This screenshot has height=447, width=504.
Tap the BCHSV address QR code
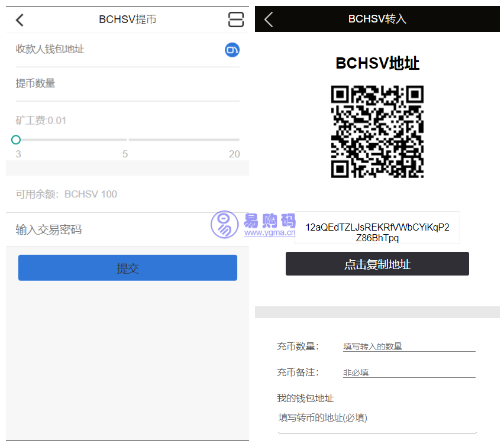[377, 131]
